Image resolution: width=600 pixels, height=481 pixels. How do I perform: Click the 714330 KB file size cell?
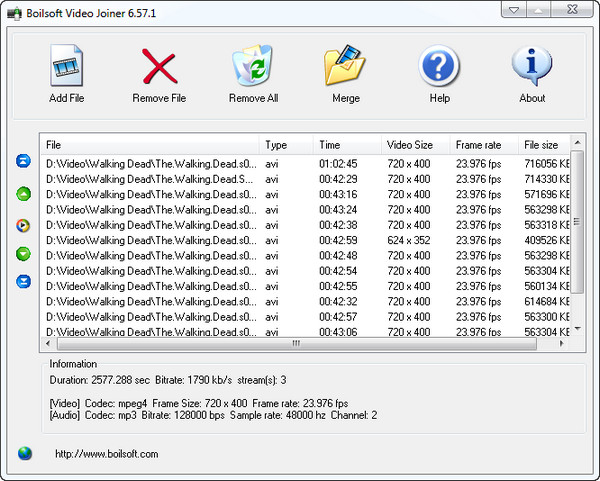[x=547, y=179]
